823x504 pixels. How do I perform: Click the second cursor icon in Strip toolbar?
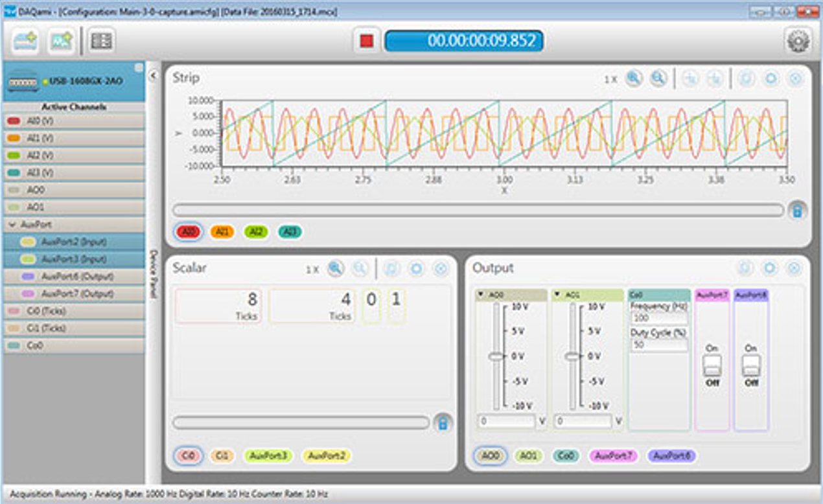pos(715,78)
